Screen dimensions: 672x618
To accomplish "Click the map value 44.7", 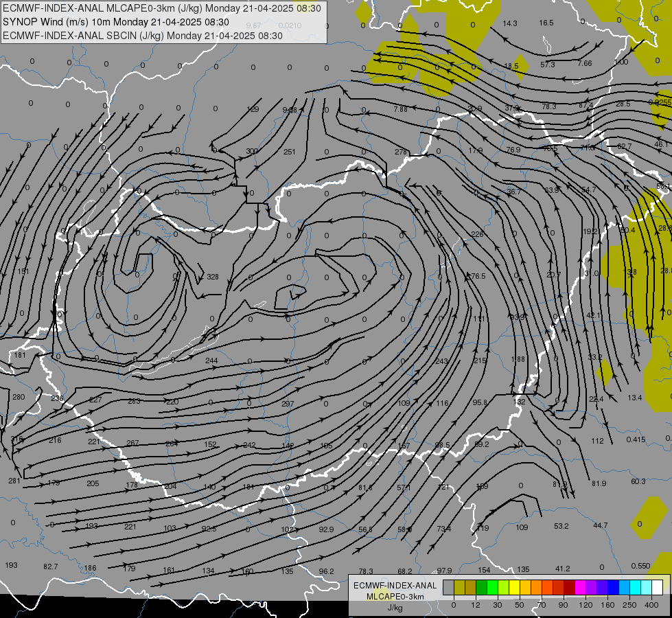I will point(600,525).
